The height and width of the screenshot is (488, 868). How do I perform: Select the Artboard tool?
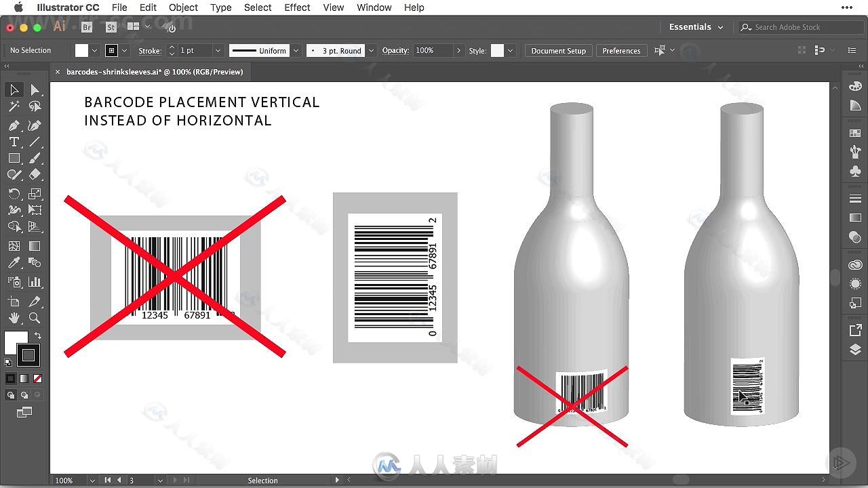(x=14, y=302)
